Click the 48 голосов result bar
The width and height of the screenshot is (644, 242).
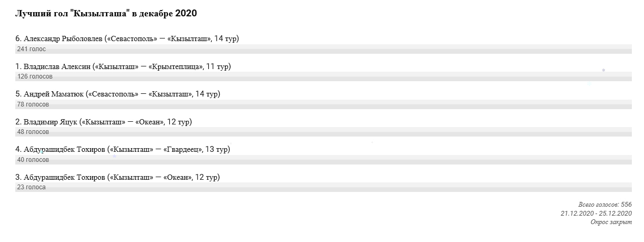tap(324, 132)
